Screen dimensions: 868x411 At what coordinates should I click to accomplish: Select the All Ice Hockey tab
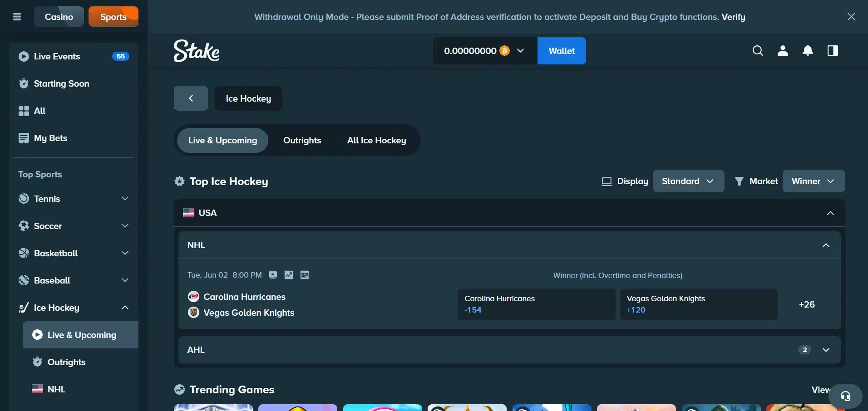pos(376,140)
